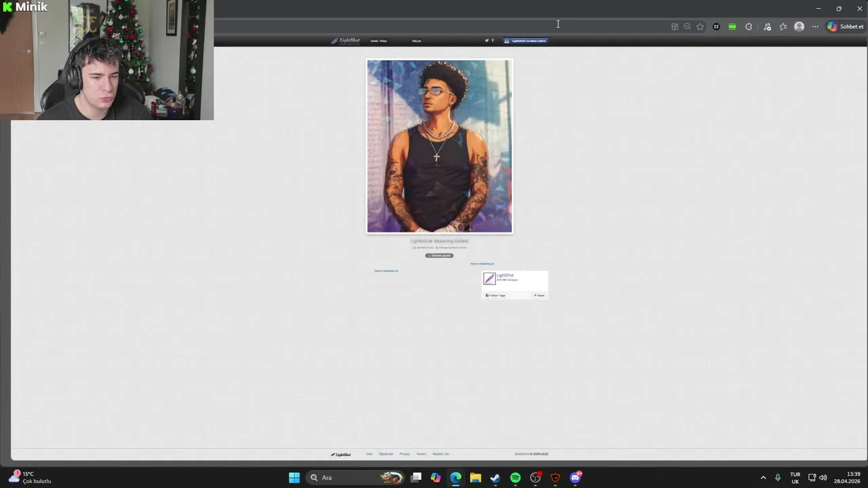The image size is (868, 488).
Task: Show hidden system tray icons chevron
Action: (x=763, y=478)
